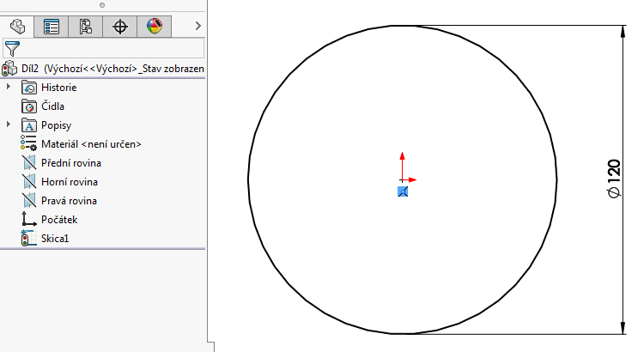This screenshot has height=352, width=644.
Task: Open the FeatureManager design tree tab
Action: coord(17,27)
